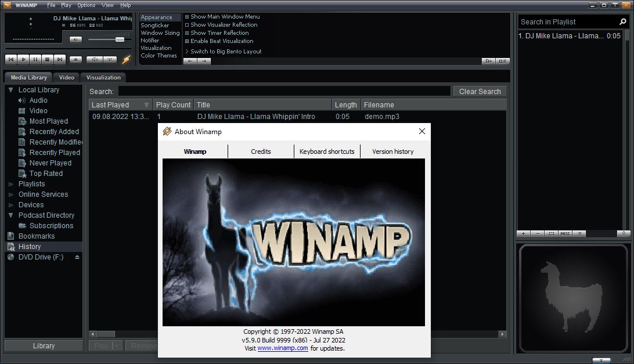The height and width of the screenshot is (364, 634).
Task: Eject the DVD Drive (F:)
Action: tap(77, 257)
